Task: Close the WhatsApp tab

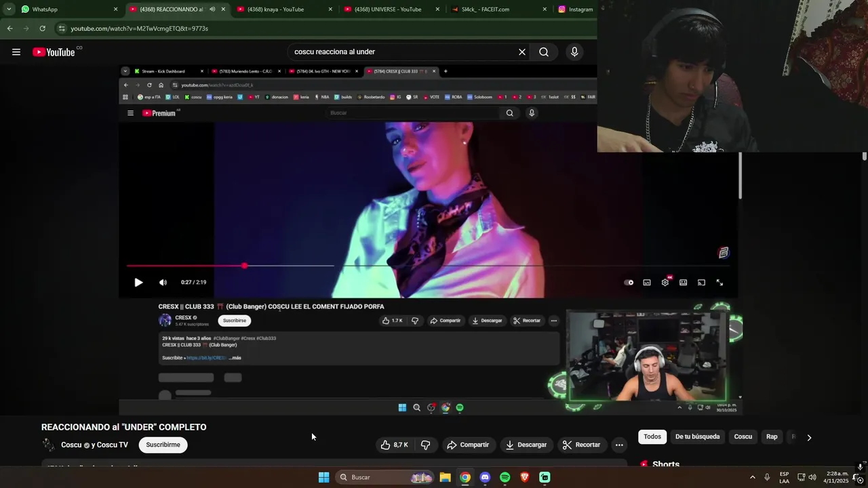Action: tap(116, 9)
